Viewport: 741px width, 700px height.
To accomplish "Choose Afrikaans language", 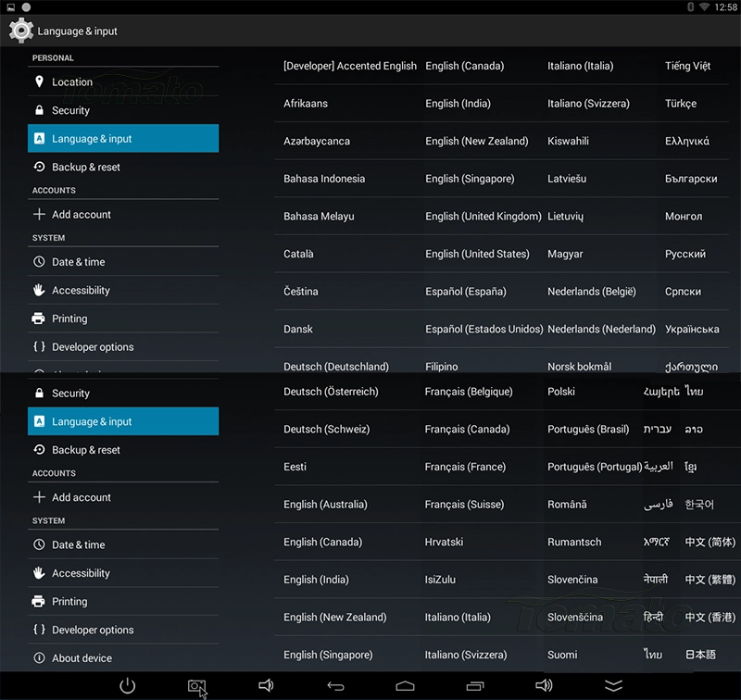I will [x=306, y=104].
